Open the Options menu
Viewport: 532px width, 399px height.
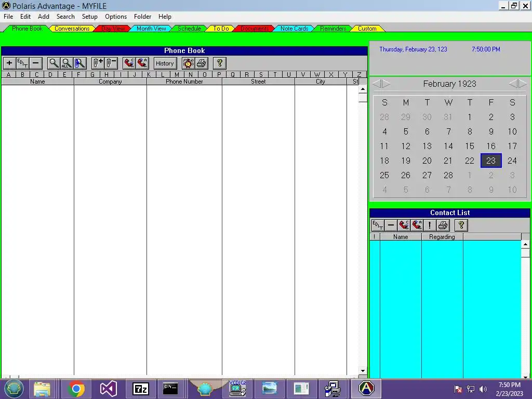pos(116,17)
